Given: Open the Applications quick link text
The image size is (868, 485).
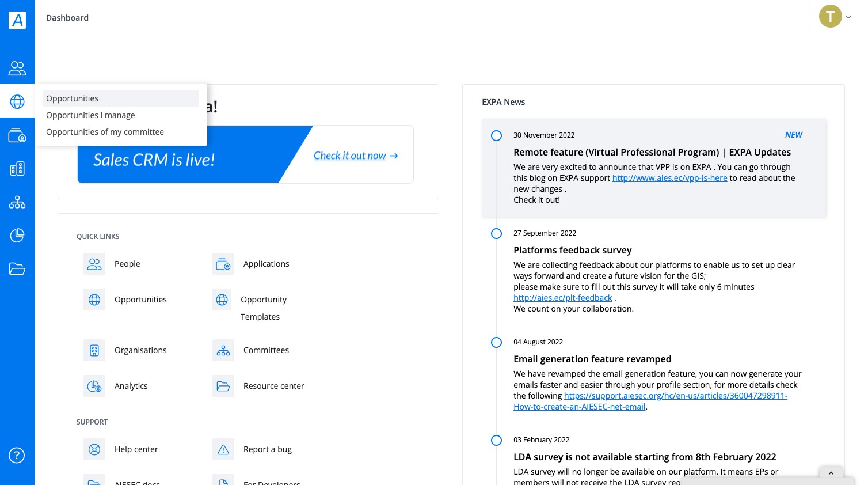Looking at the screenshot, I should pos(267,264).
